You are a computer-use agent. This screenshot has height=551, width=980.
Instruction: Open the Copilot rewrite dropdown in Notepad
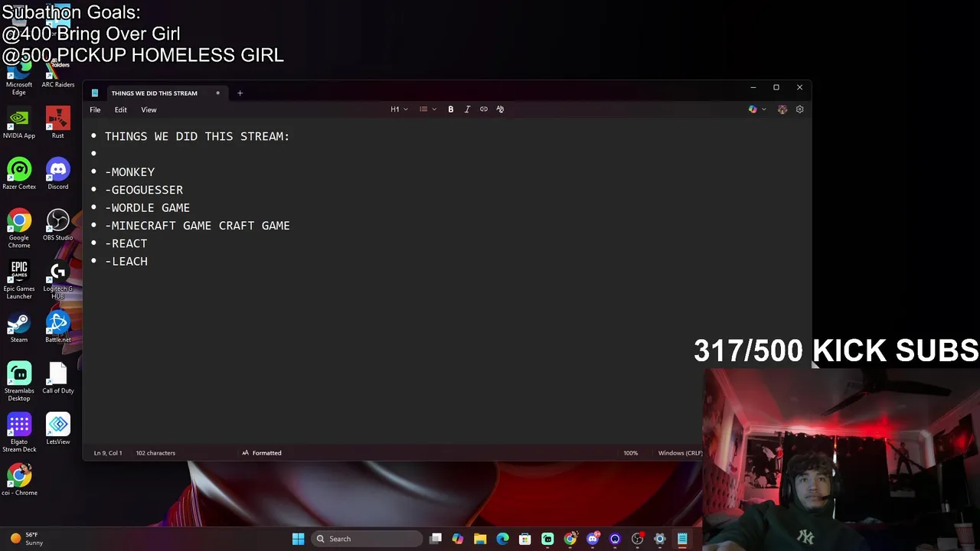coord(757,109)
